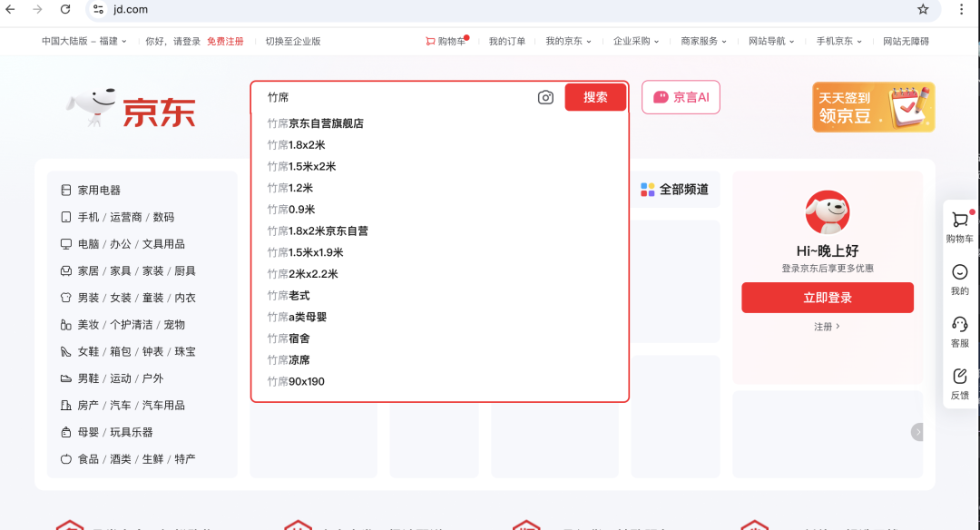Click the 食品 / 酒类 apple icon
Screen dimensions: 980x530
point(65,458)
